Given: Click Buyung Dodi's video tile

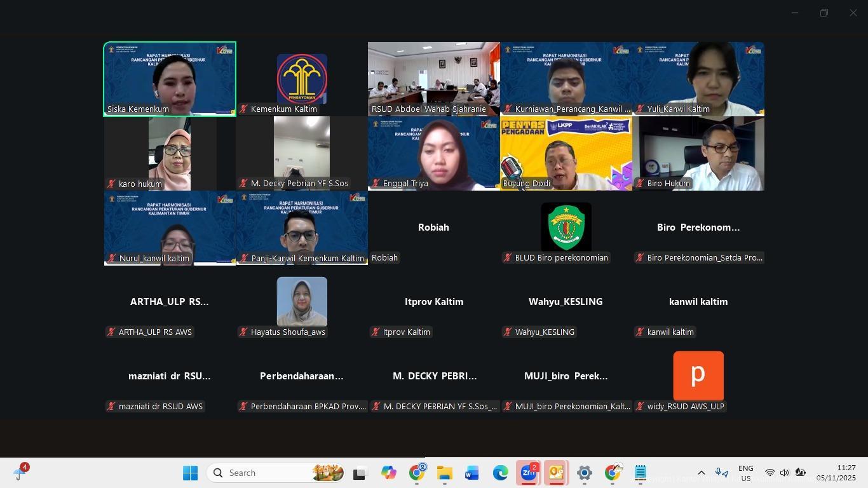Looking at the screenshot, I should 566,153.
